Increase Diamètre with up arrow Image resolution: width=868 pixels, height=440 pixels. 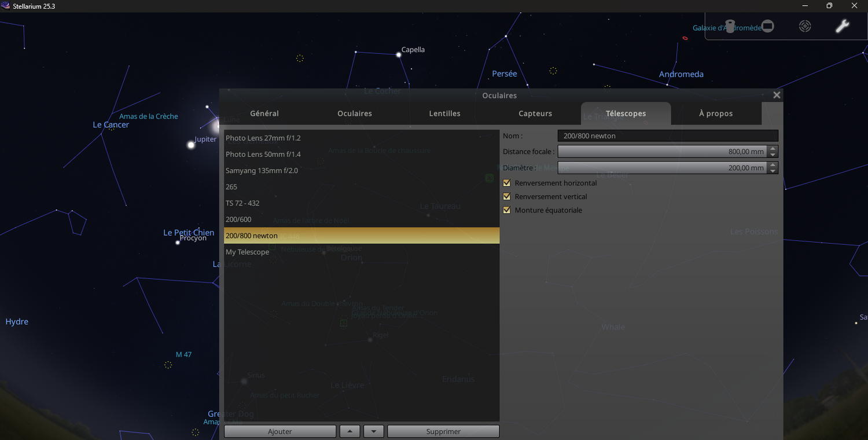click(x=773, y=165)
